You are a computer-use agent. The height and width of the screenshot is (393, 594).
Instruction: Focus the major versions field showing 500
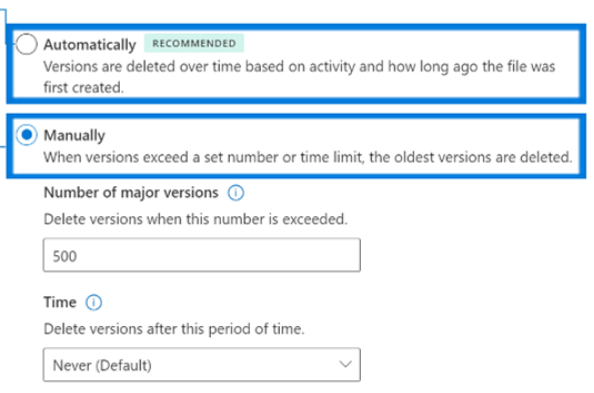point(202,255)
